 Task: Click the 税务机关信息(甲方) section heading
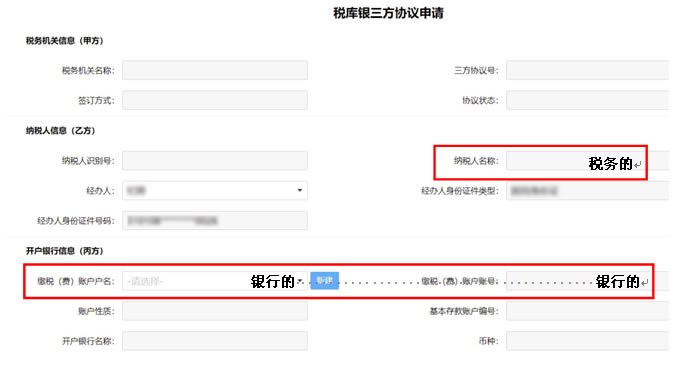64,41
